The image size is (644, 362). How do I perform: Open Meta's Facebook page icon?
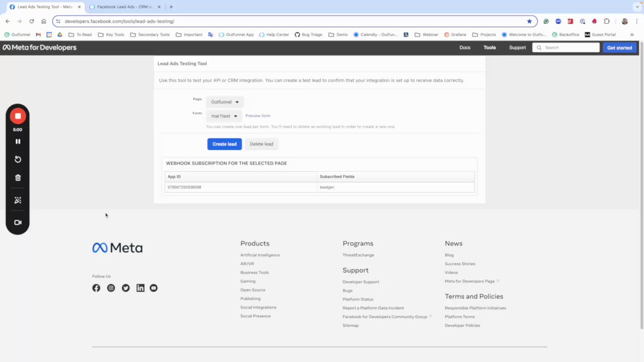tap(96, 288)
